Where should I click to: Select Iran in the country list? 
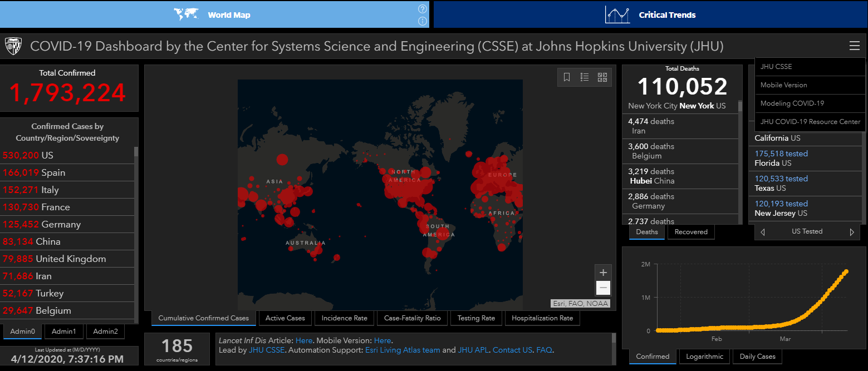(x=67, y=276)
